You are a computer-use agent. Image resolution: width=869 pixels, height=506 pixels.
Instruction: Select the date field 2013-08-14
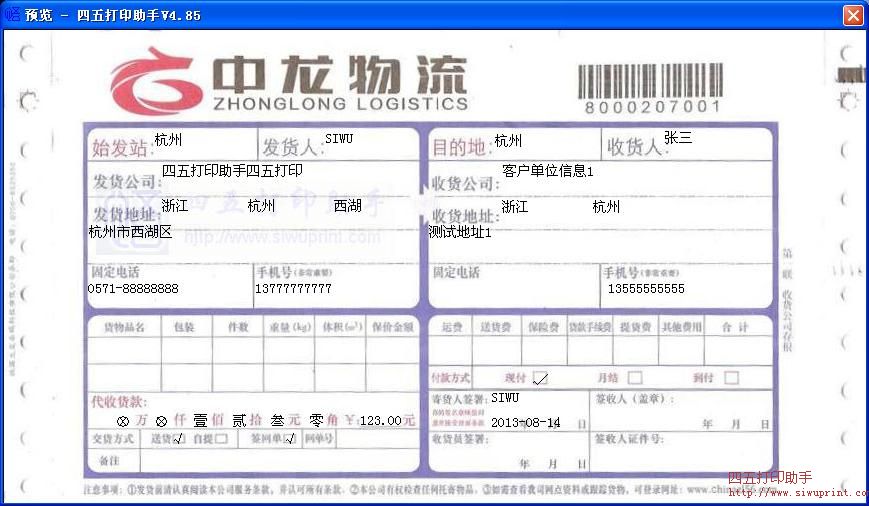526,423
